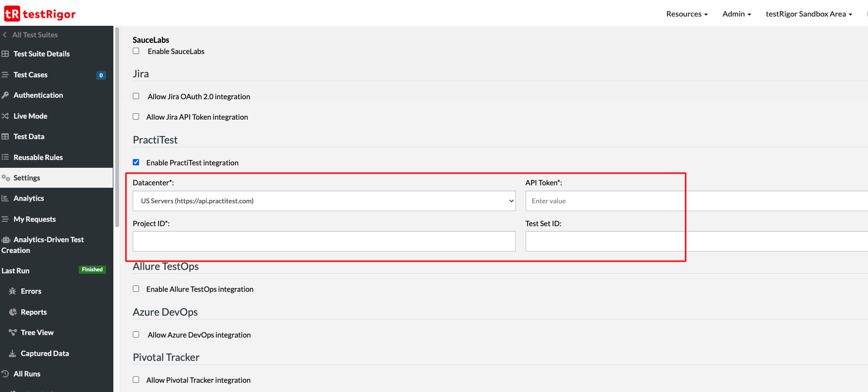Click the My Requests lines icon
The width and height of the screenshot is (868, 392).
pyautogui.click(x=5, y=219)
